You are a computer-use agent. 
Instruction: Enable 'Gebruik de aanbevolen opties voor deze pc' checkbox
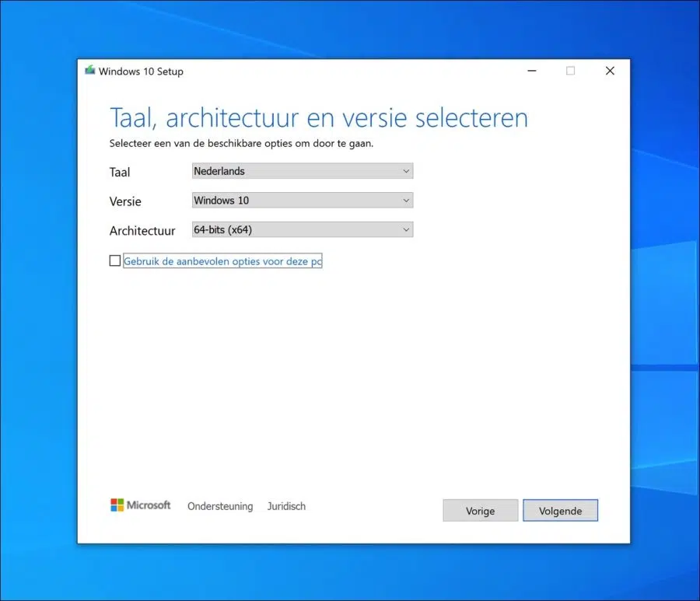point(115,260)
